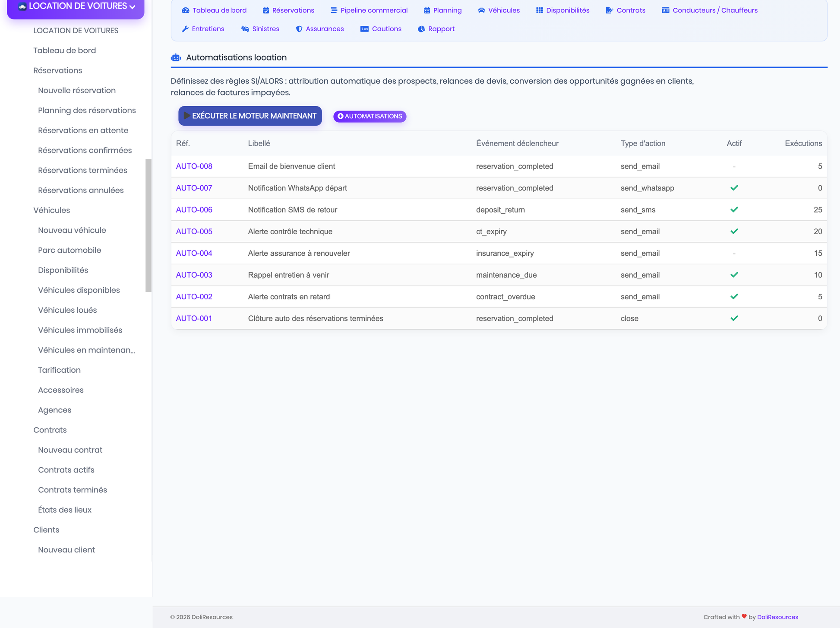Open Accessoires in sidebar
Viewport: 840px width, 628px height.
click(x=61, y=390)
